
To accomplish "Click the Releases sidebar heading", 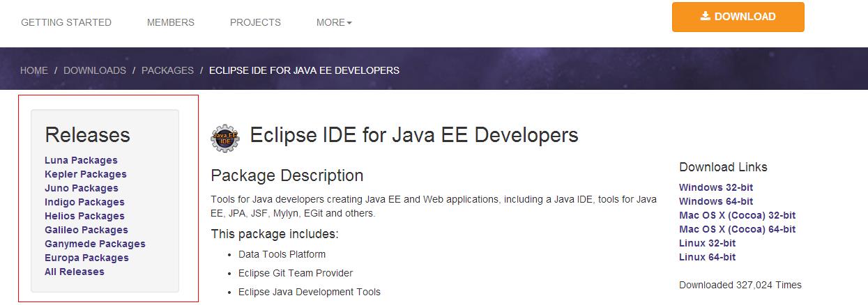I will 88,134.
